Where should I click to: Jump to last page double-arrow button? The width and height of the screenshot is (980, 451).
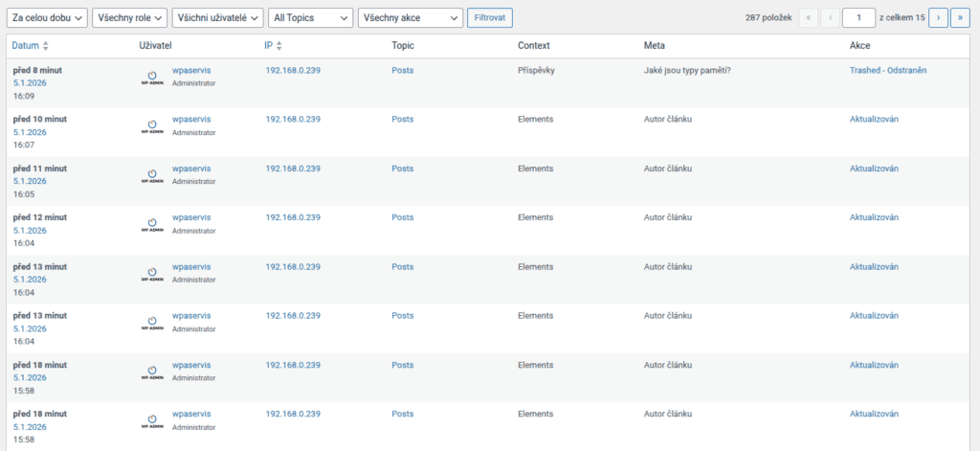click(958, 18)
